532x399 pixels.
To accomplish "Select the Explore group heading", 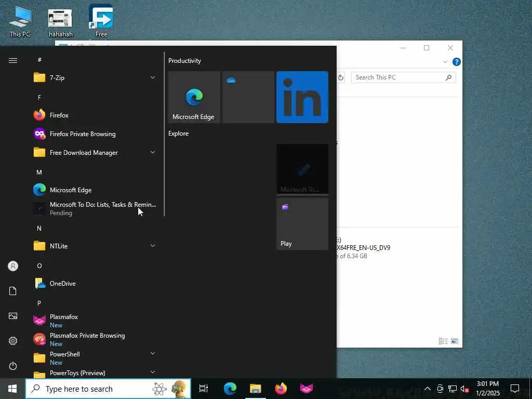I will (x=179, y=134).
